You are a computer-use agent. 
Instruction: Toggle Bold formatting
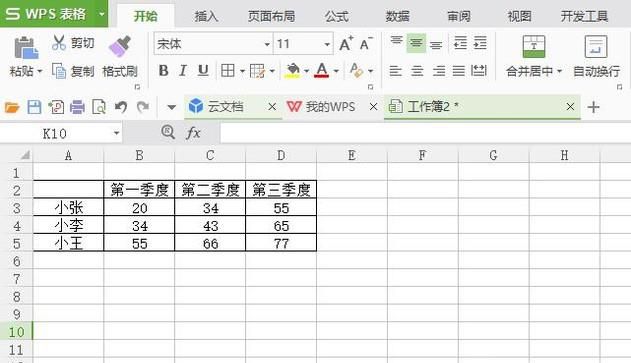coord(163,71)
